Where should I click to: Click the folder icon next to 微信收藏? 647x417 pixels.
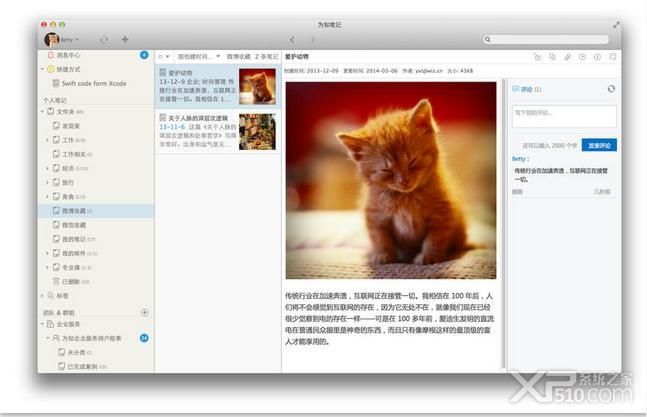pos(56,225)
